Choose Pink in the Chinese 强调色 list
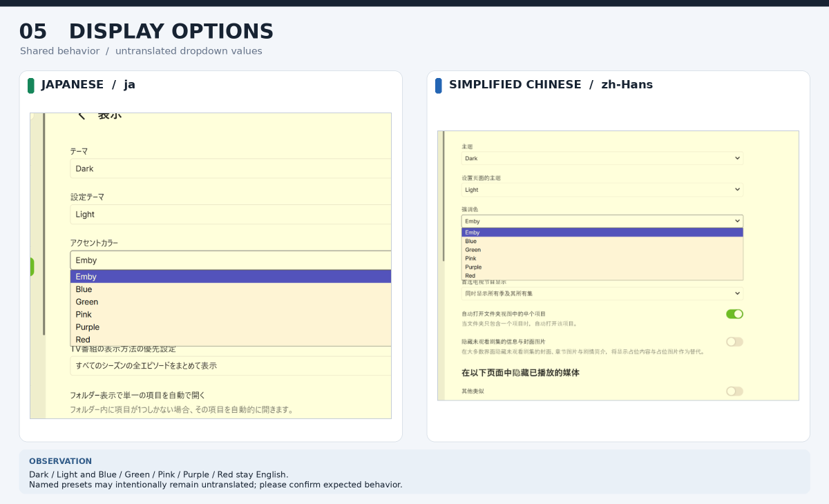 point(602,258)
